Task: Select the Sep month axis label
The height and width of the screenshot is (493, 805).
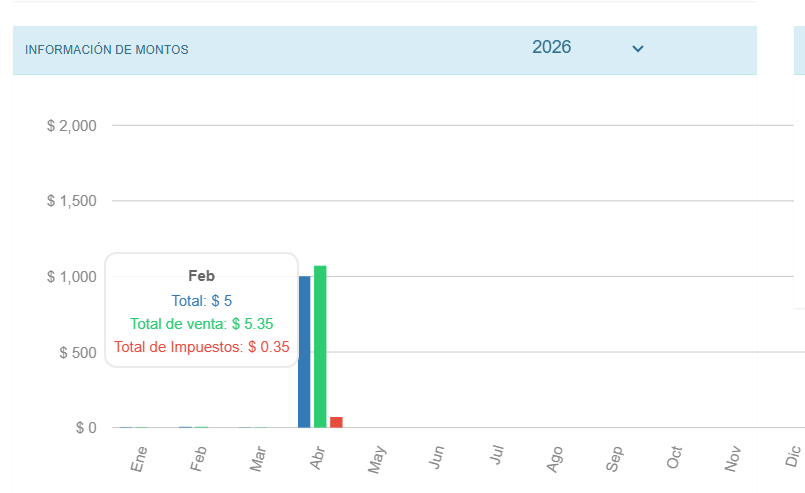Action: pos(614,459)
